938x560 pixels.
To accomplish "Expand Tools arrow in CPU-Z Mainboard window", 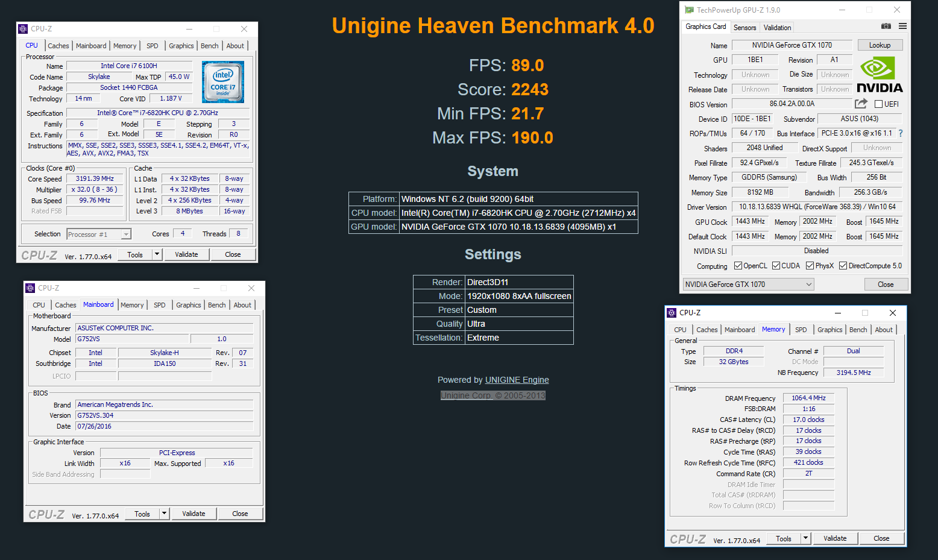I will [164, 514].
